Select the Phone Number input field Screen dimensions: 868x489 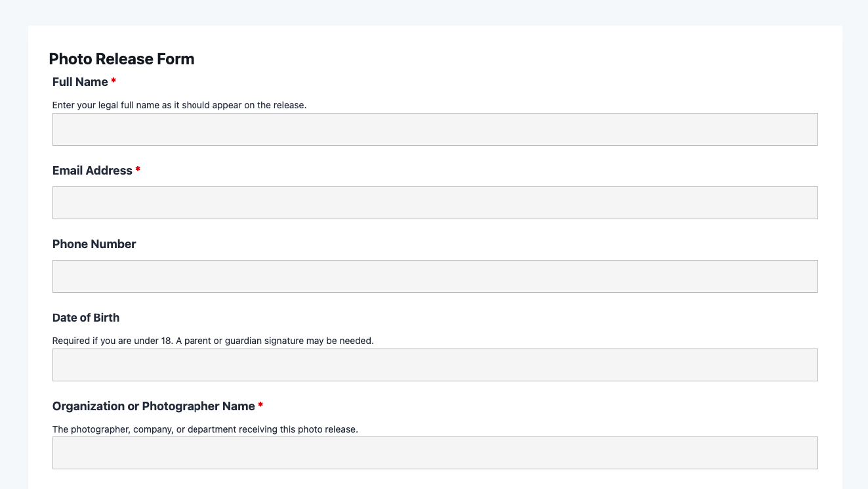point(435,276)
